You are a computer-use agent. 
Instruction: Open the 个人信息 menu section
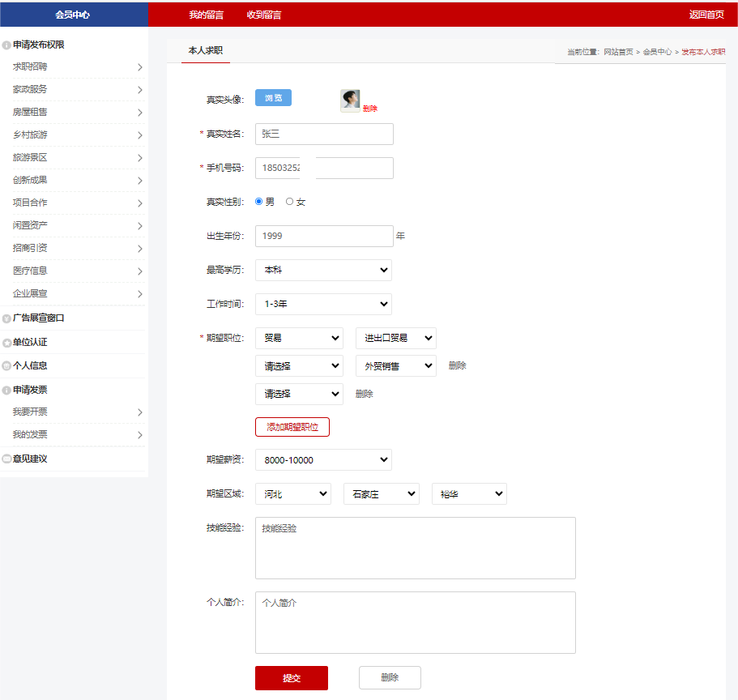pos(30,365)
